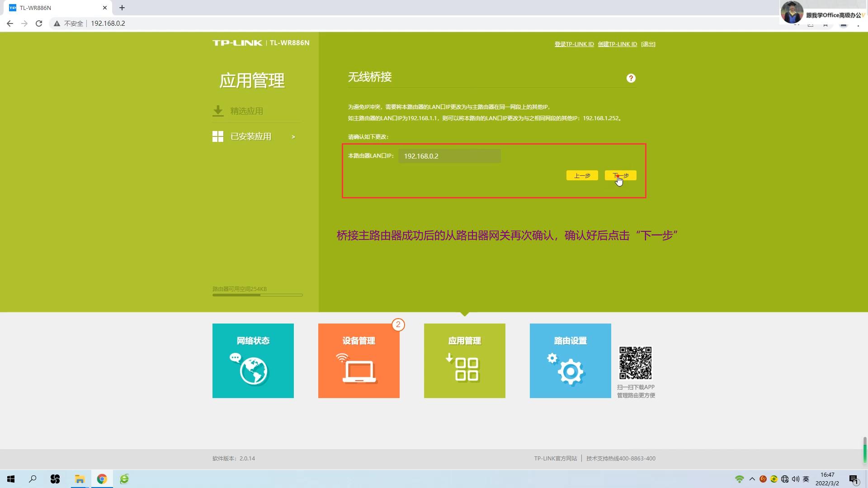
Task: Open the 路由设置 router settings gear tile
Action: pos(570,360)
